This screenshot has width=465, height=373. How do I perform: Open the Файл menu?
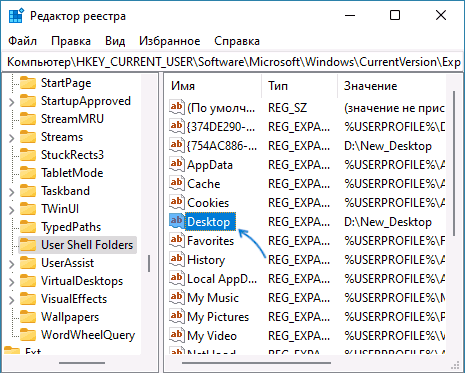click(x=22, y=41)
